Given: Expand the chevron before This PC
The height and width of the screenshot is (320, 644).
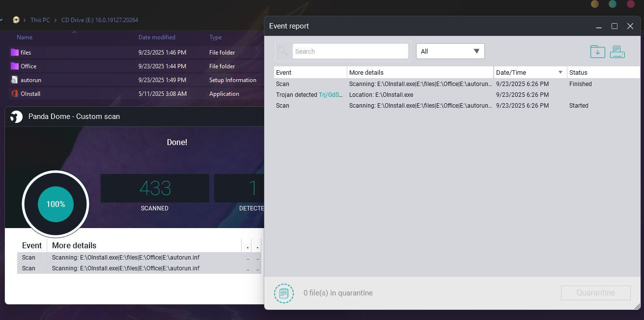Looking at the screenshot, I should (x=25, y=20).
